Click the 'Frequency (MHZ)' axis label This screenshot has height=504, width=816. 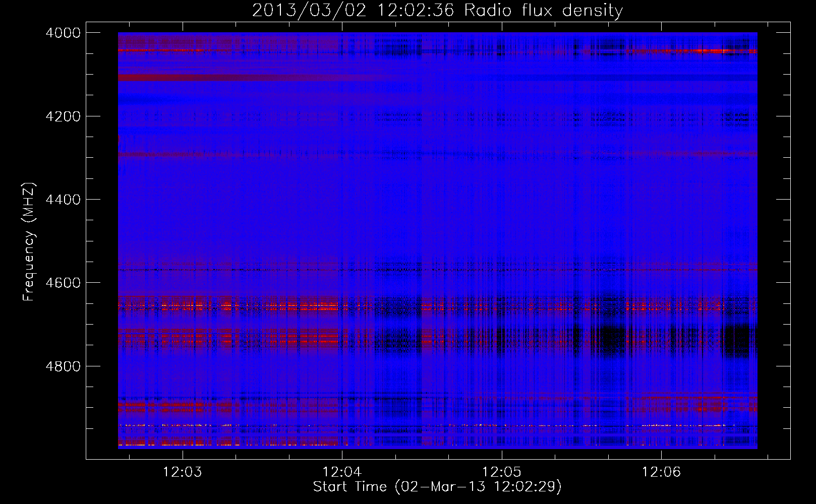coord(29,242)
